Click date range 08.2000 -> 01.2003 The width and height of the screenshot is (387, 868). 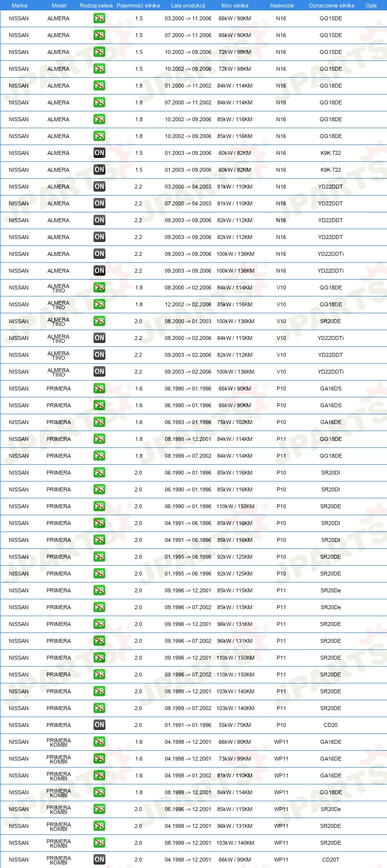click(188, 321)
